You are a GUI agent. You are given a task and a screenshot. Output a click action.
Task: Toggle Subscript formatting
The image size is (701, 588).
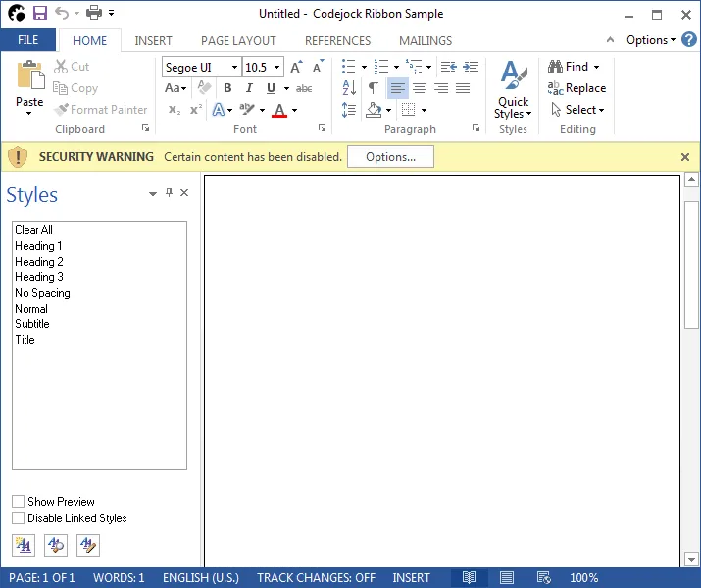click(x=175, y=110)
